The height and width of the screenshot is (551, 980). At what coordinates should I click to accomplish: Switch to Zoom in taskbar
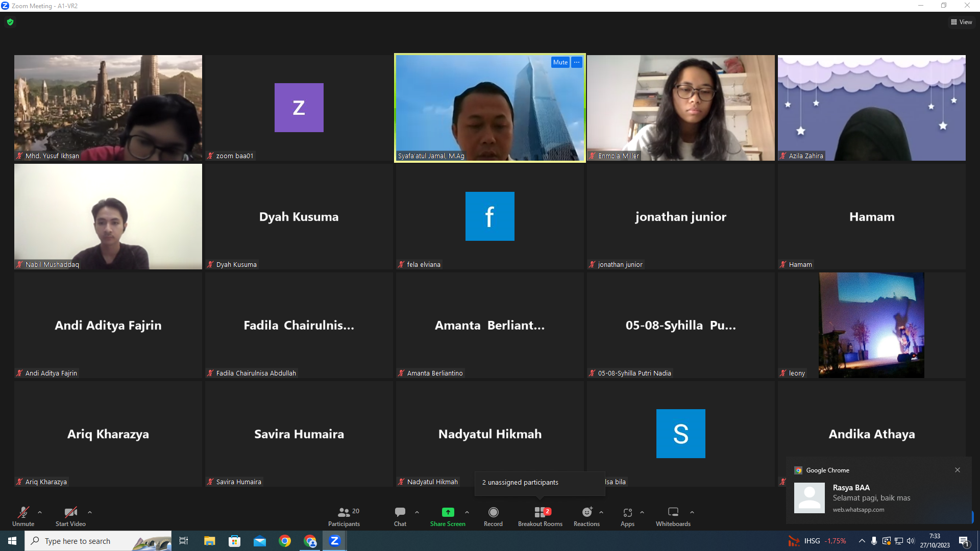tap(335, 541)
